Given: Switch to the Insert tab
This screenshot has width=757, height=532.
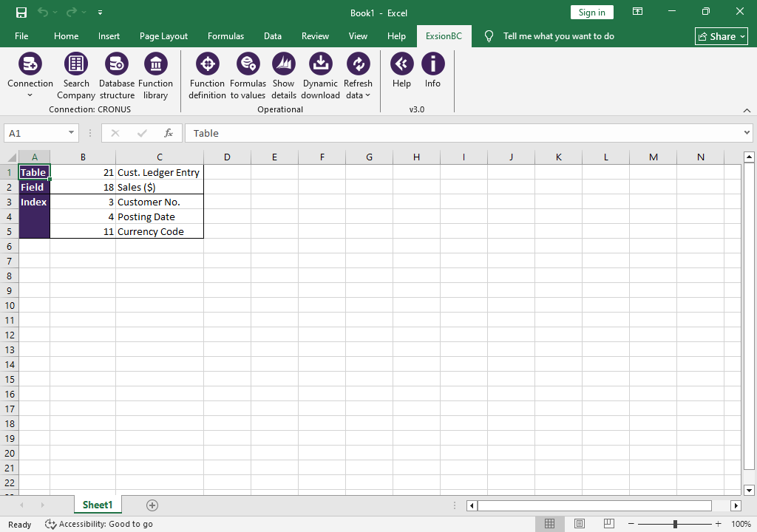Looking at the screenshot, I should coord(109,36).
